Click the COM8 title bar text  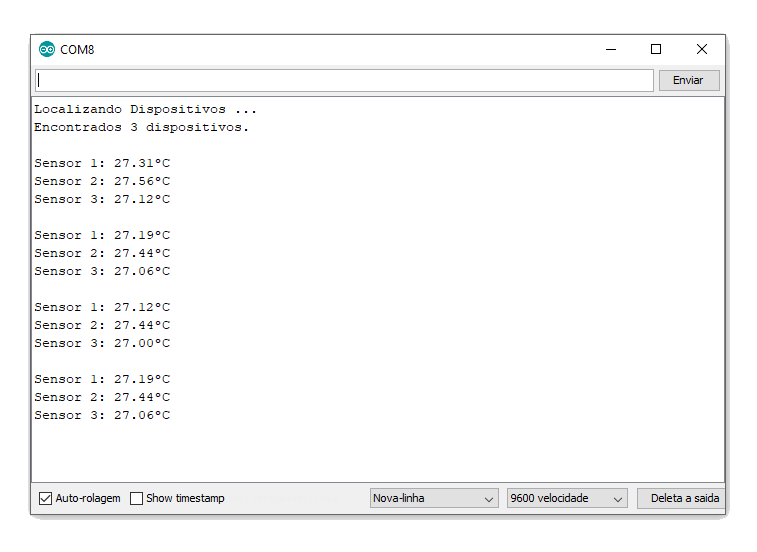[x=77, y=50]
